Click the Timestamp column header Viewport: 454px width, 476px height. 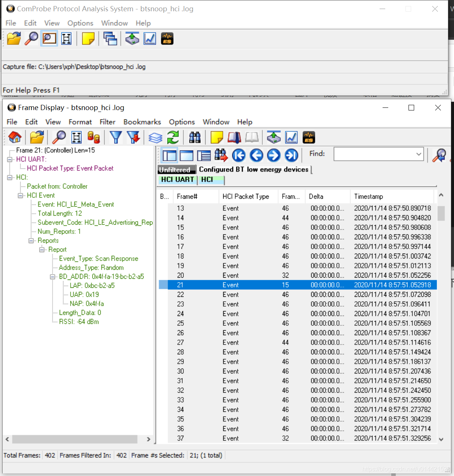(x=392, y=196)
